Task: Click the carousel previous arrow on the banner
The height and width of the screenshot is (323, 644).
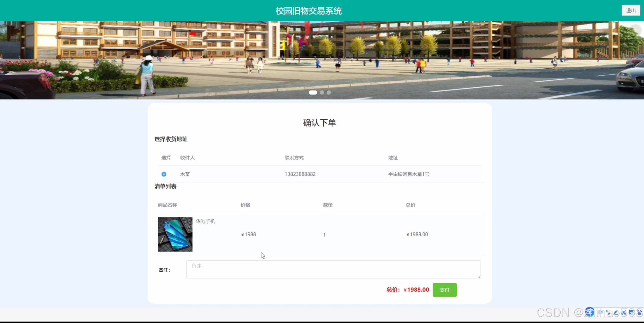Action: [x=4, y=30]
